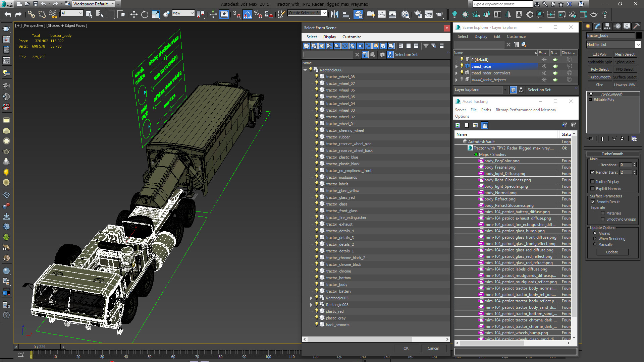Activate the Select and Rotate tool

point(145,14)
